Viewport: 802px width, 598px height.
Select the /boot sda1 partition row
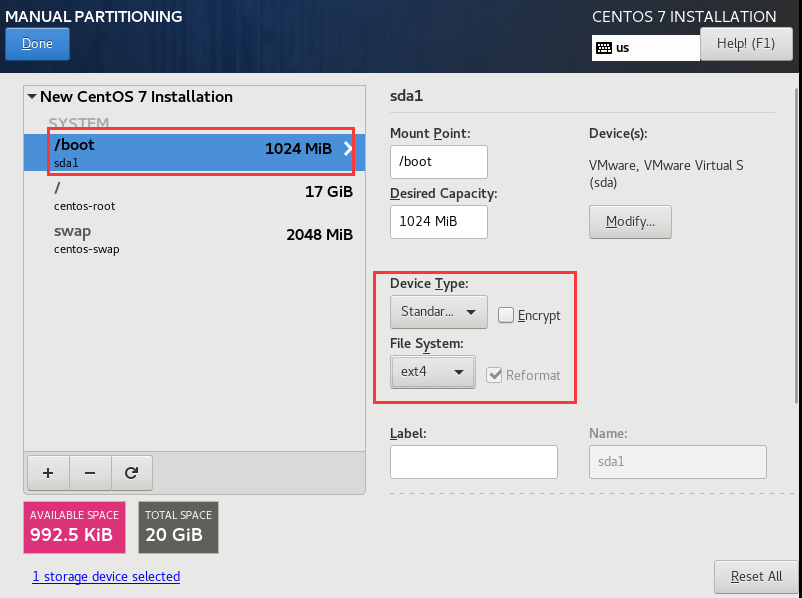tap(194, 152)
